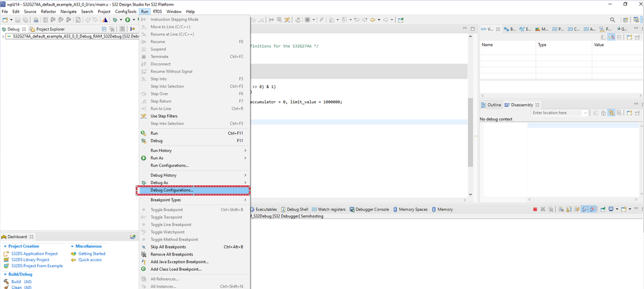Switch to the Watch registers tab
The height and width of the screenshot is (289, 644).
coord(329,209)
